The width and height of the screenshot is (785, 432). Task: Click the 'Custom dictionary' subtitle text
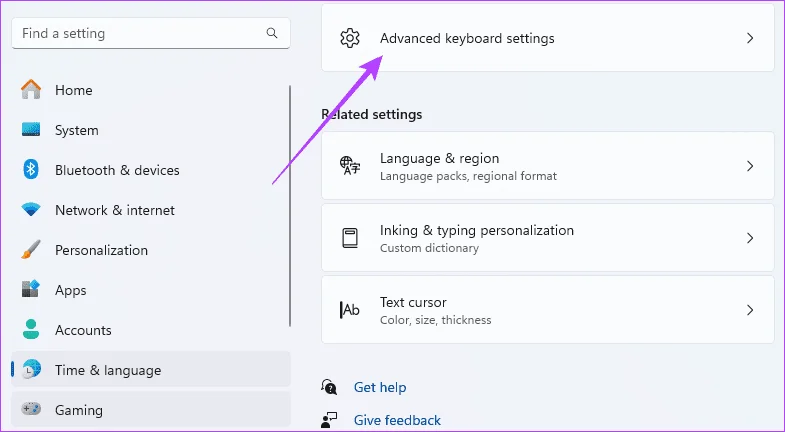coord(429,248)
